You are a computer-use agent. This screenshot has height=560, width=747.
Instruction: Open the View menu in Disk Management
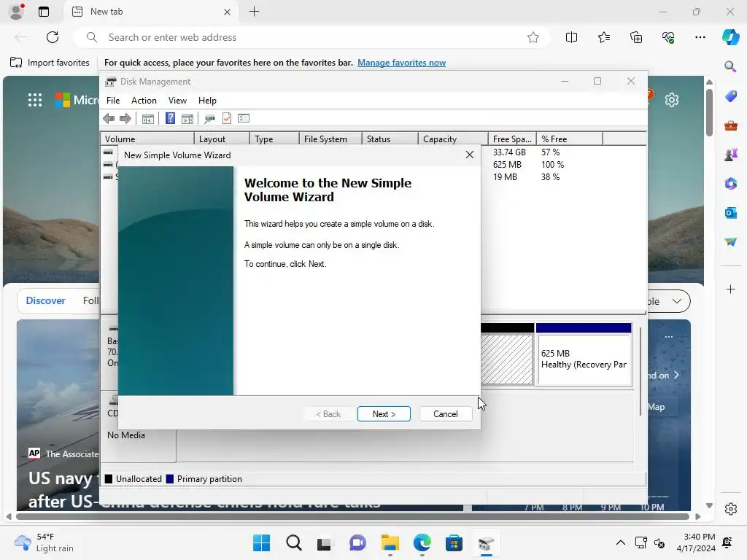pyautogui.click(x=177, y=101)
